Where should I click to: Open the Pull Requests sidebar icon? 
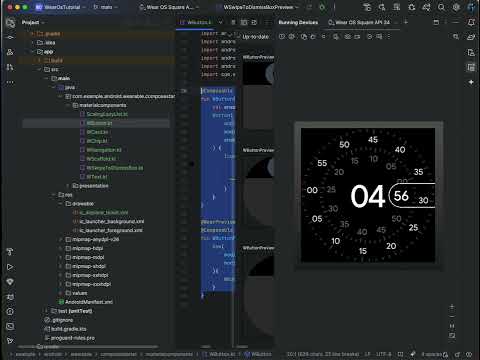(10, 67)
